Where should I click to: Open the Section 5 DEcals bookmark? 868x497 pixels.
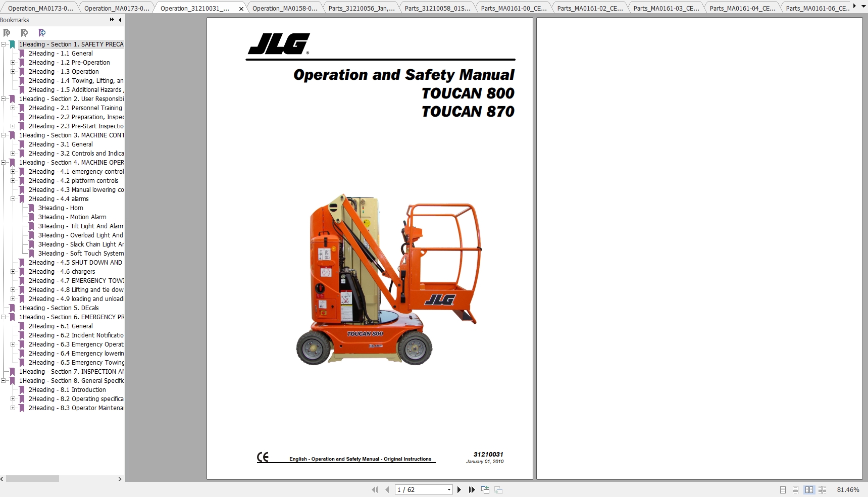pyautogui.click(x=59, y=308)
